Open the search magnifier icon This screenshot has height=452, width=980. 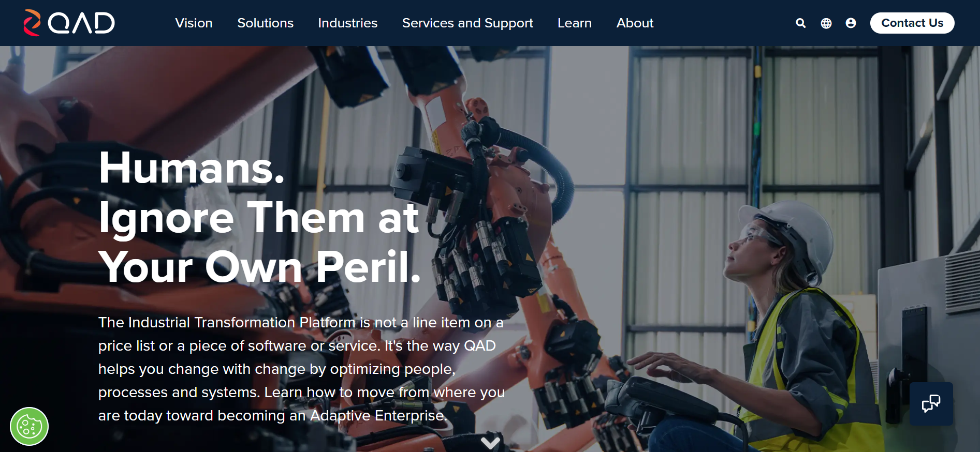pyautogui.click(x=800, y=23)
